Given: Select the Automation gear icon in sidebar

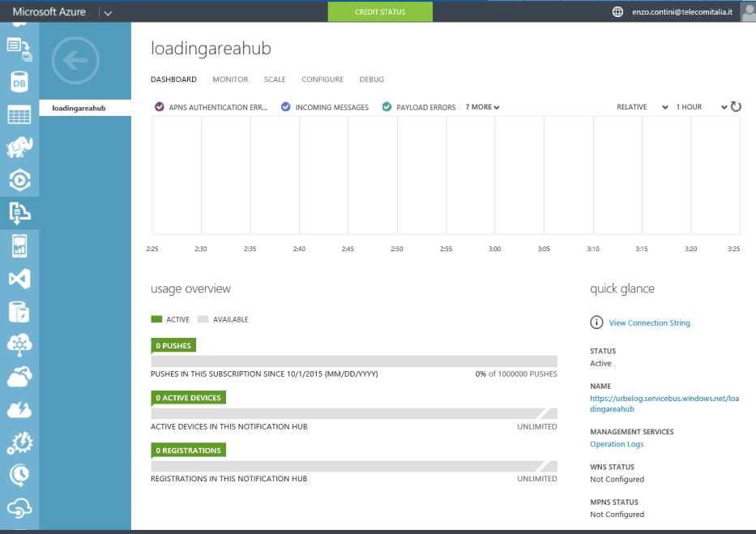Looking at the screenshot, I should pyautogui.click(x=19, y=442).
